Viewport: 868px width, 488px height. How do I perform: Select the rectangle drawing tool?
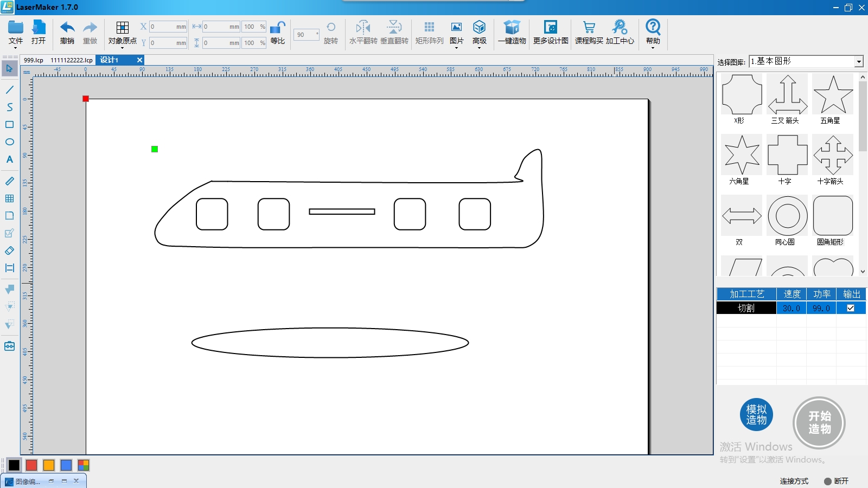point(9,124)
